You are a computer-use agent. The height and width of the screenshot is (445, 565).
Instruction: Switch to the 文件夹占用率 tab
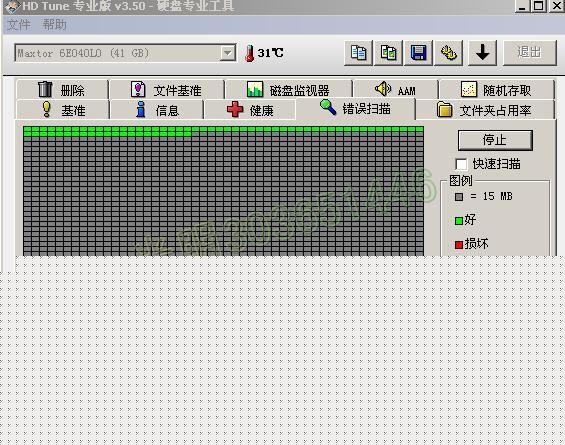485,110
